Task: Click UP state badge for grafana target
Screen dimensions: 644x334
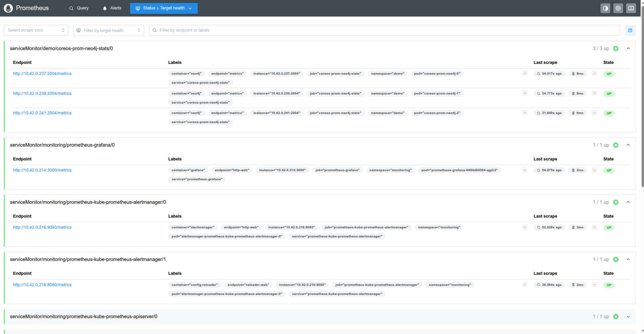Action: 609,171
